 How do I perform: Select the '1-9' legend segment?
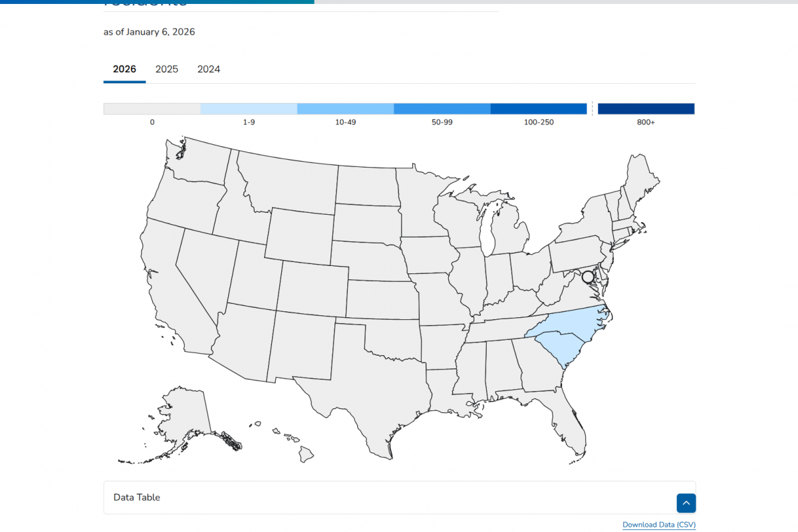[x=249, y=108]
